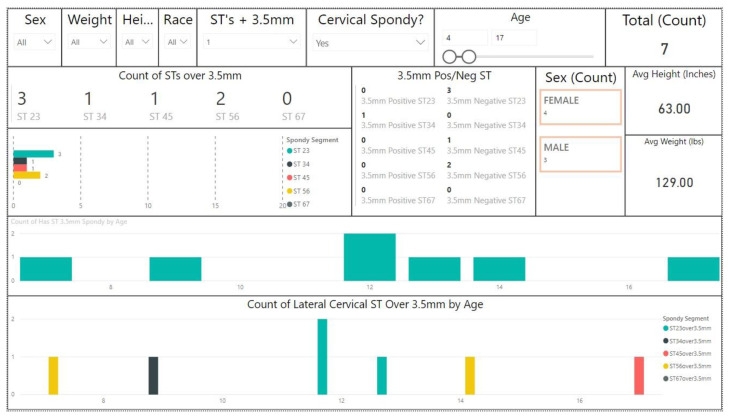
Task: Click the yellow ST 56 legend marker
Action: click(x=289, y=191)
